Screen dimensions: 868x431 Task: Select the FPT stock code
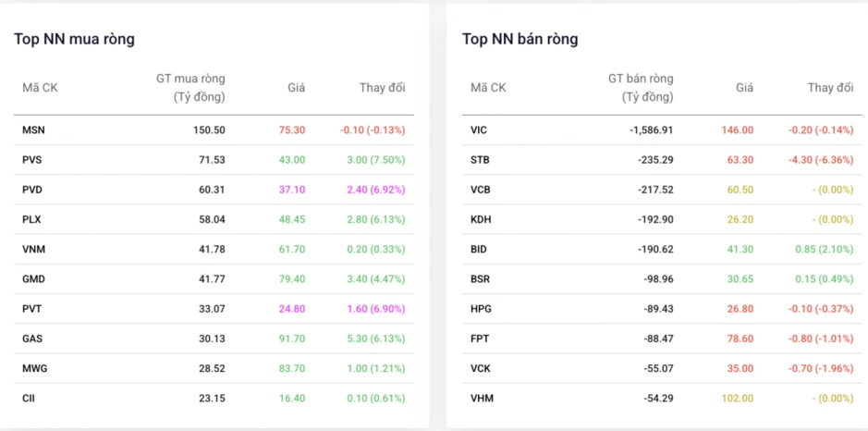tap(480, 339)
